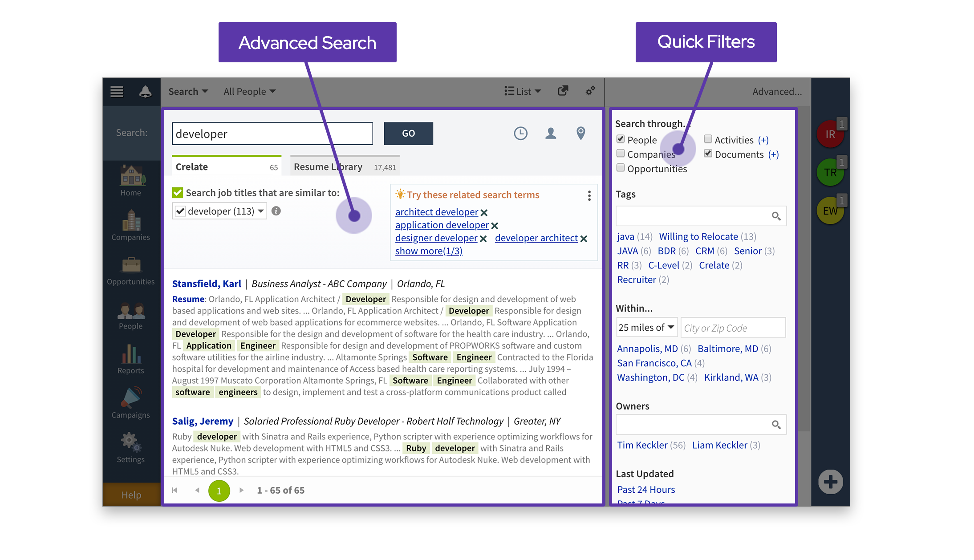Click the round plus add button
The image size is (974, 560).
pyautogui.click(x=830, y=482)
